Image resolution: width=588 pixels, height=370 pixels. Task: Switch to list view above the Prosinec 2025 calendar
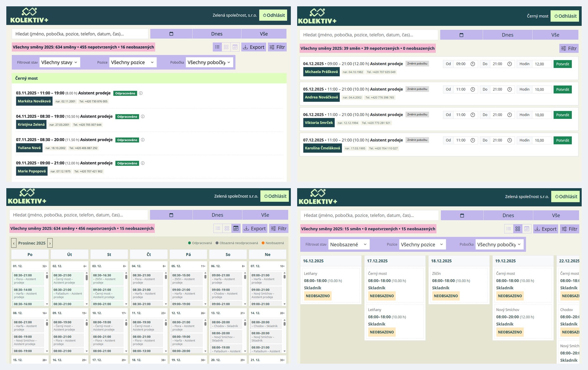[218, 229]
